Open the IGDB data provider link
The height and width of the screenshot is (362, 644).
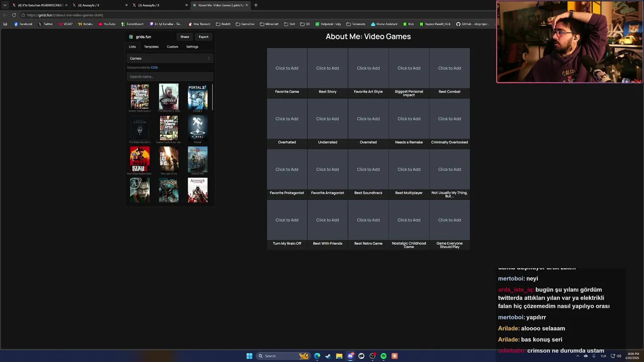154,67
